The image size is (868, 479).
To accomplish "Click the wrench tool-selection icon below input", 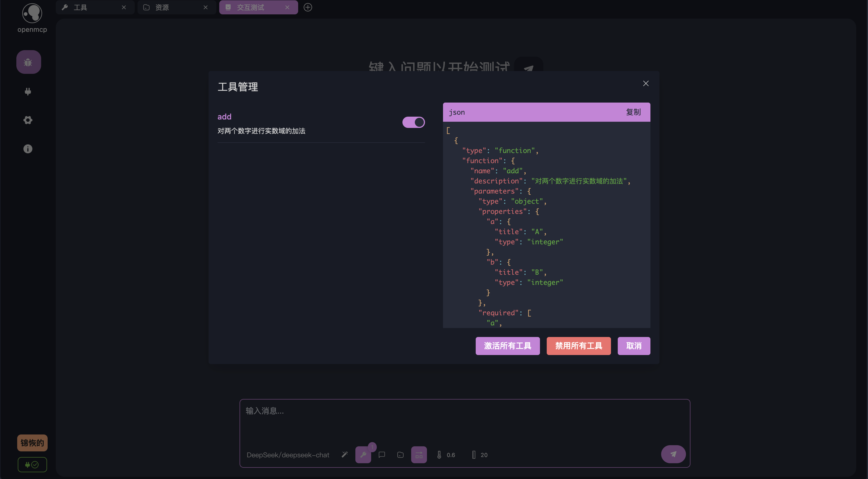I will [363, 455].
